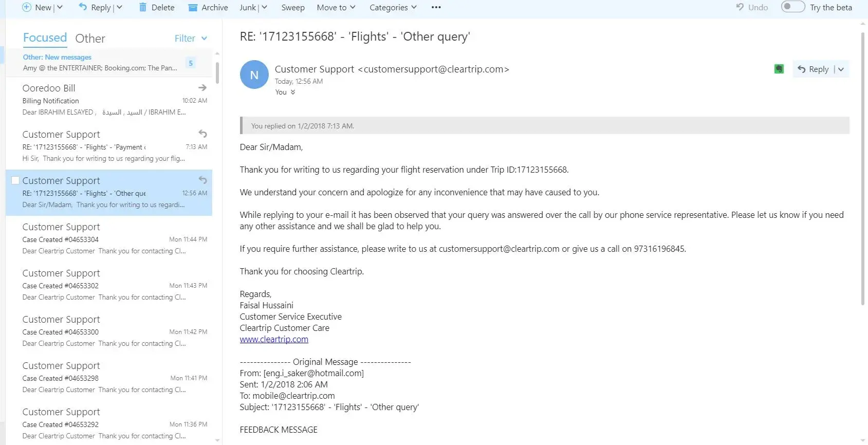Screen dimensions: 868x445
Task: Click Sweep in the toolbar
Action: (293, 7)
